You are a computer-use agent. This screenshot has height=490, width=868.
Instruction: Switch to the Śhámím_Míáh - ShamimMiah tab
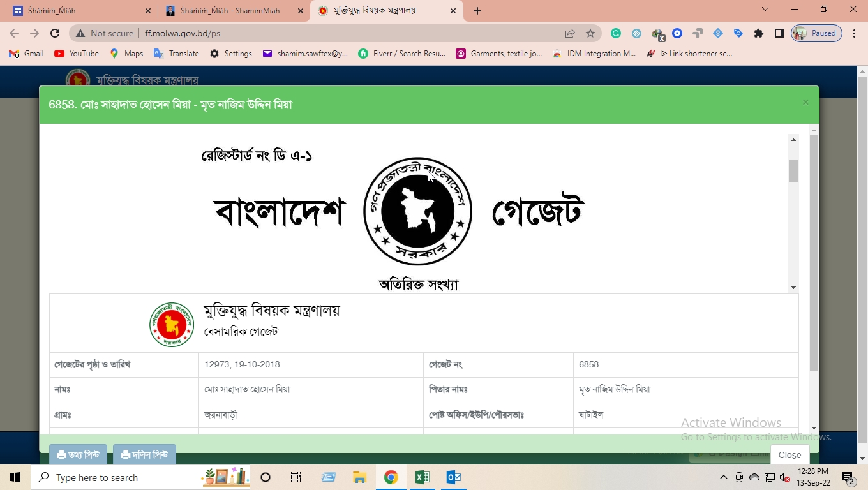pos(230,11)
